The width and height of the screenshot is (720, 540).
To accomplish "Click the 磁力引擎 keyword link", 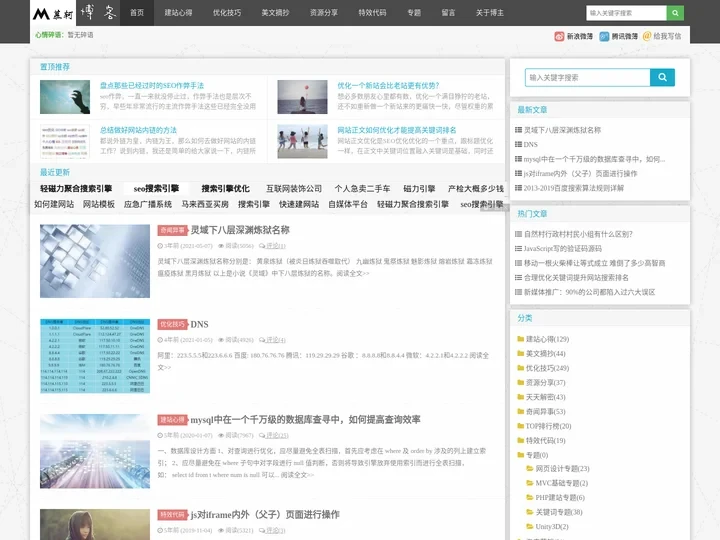I will coord(419,188).
